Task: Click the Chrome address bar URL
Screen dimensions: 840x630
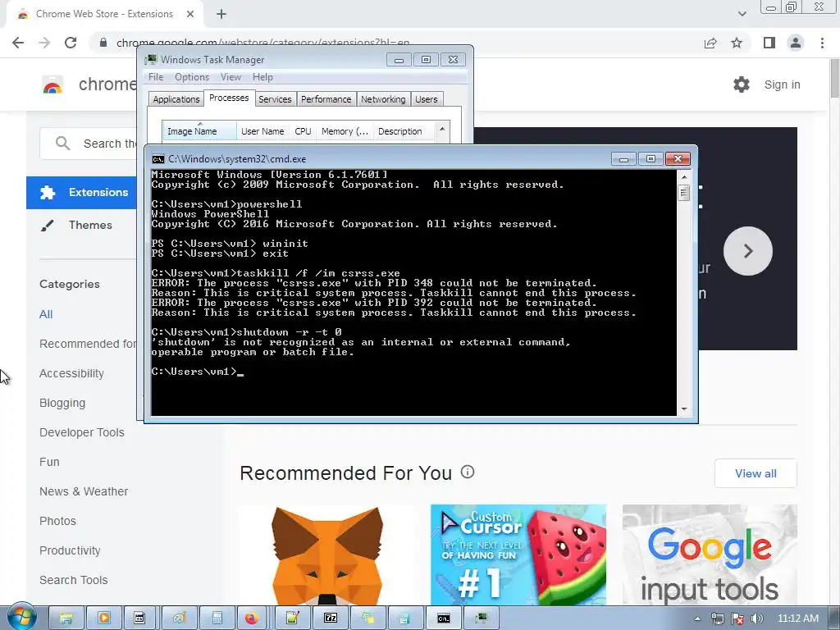Action: point(262,43)
